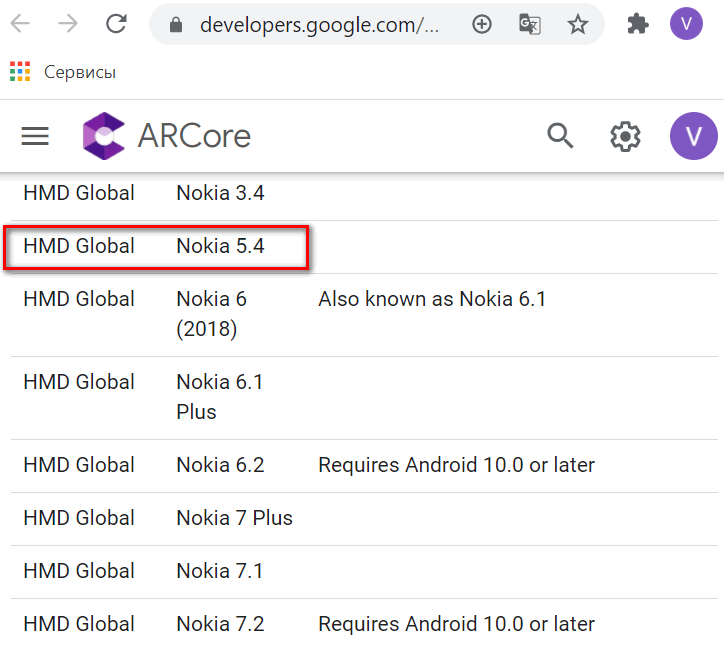Select the Nokia 5.4 model cell
The width and height of the screenshot is (724, 649).
pos(220,246)
